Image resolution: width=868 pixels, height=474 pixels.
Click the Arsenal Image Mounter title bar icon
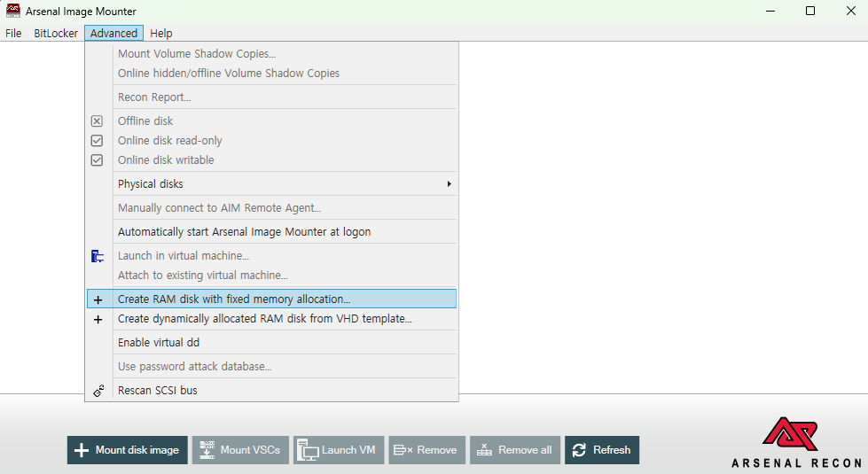point(12,11)
